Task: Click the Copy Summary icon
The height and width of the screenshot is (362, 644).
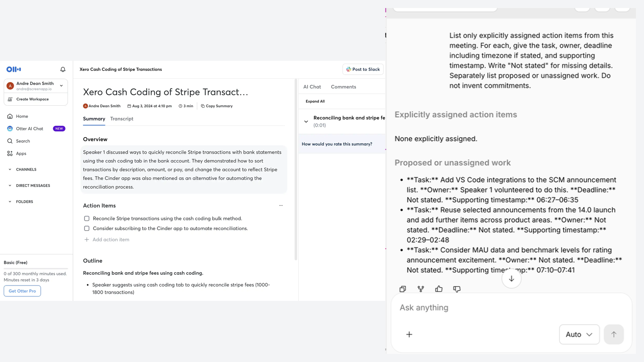Action: (203, 106)
